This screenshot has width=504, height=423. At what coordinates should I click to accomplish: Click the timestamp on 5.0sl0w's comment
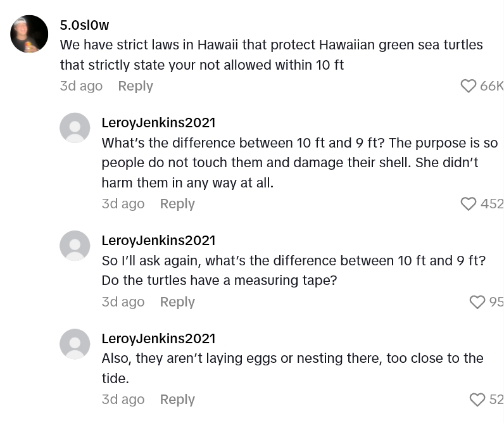(81, 86)
